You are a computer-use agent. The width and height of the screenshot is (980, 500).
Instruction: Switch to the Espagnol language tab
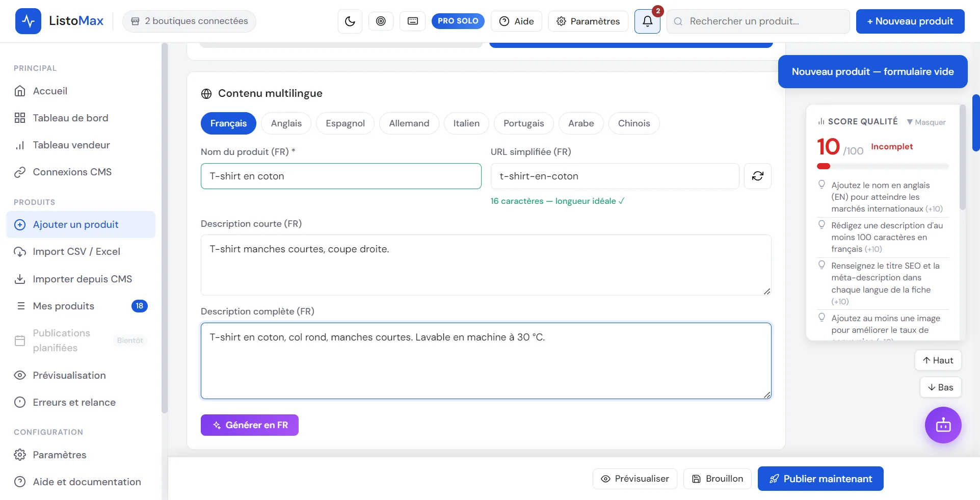pyautogui.click(x=345, y=123)
